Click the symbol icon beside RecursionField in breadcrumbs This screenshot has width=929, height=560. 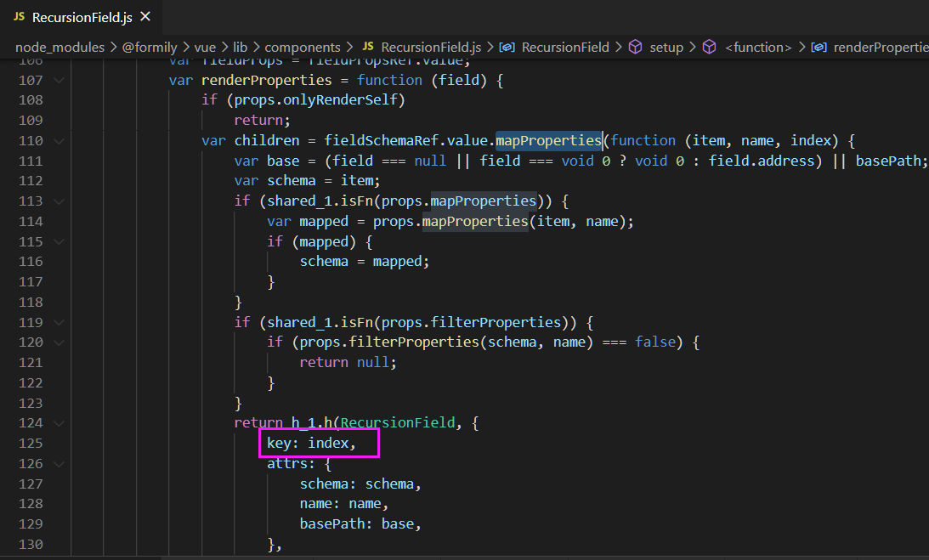507,47
